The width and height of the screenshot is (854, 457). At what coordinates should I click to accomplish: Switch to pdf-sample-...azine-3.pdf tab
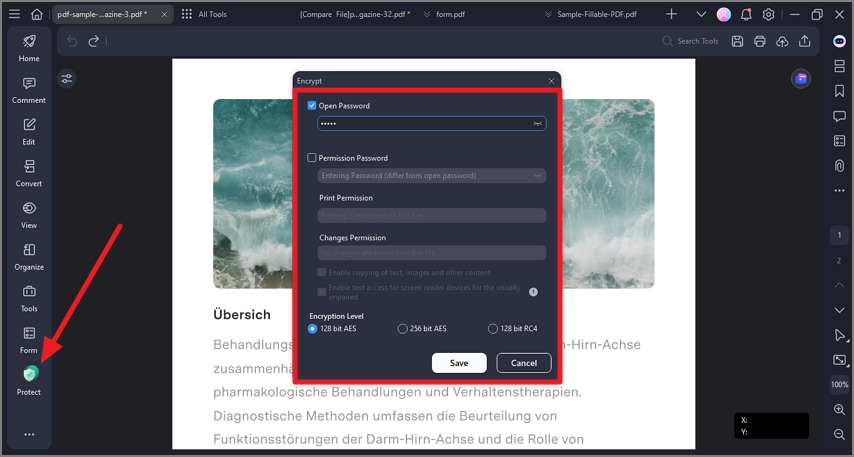(102, 15)
